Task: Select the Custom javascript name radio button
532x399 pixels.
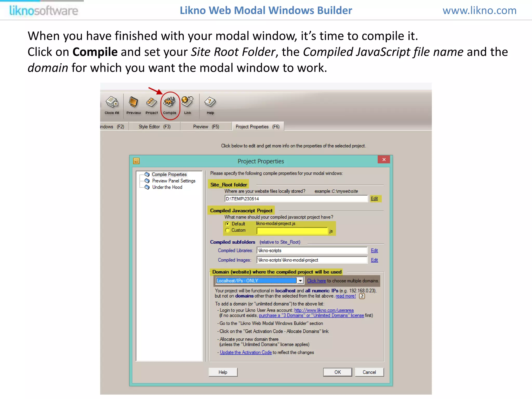Action: pyautogui.click(x=227, y=230)
